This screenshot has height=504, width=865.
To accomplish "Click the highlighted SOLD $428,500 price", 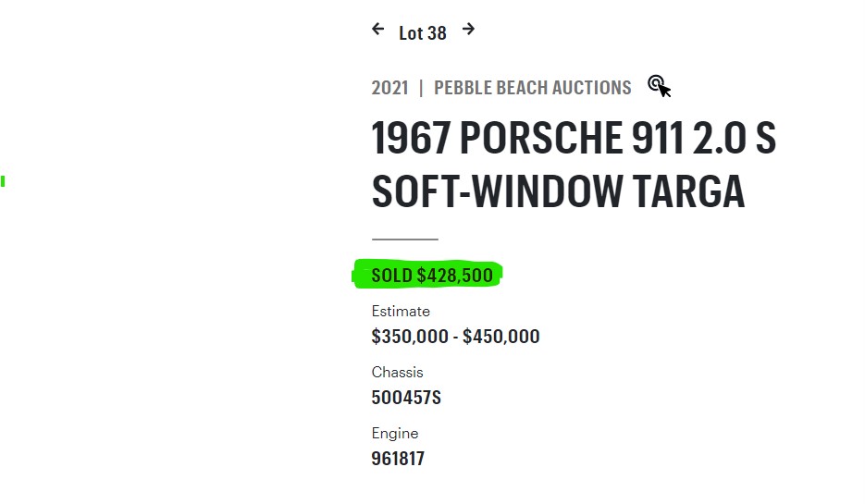I will [432, 275].
